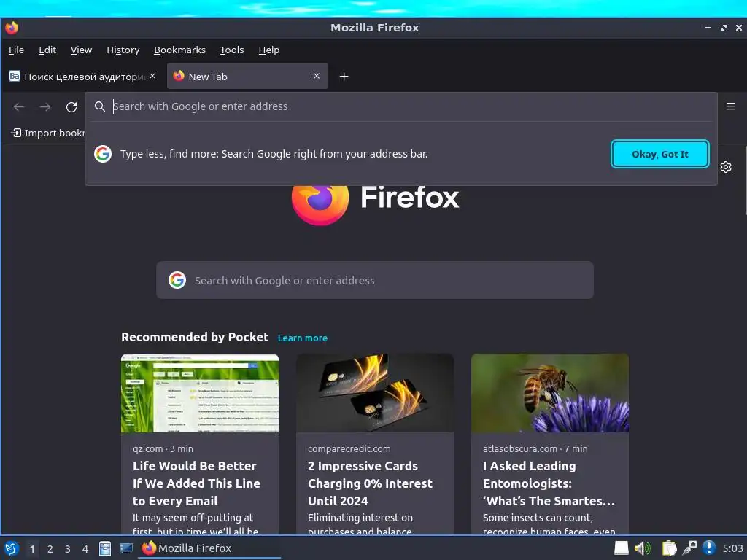Open the Bookmarks menu
The width and height of the screenshot is (747, 560).
pos(179,50)
